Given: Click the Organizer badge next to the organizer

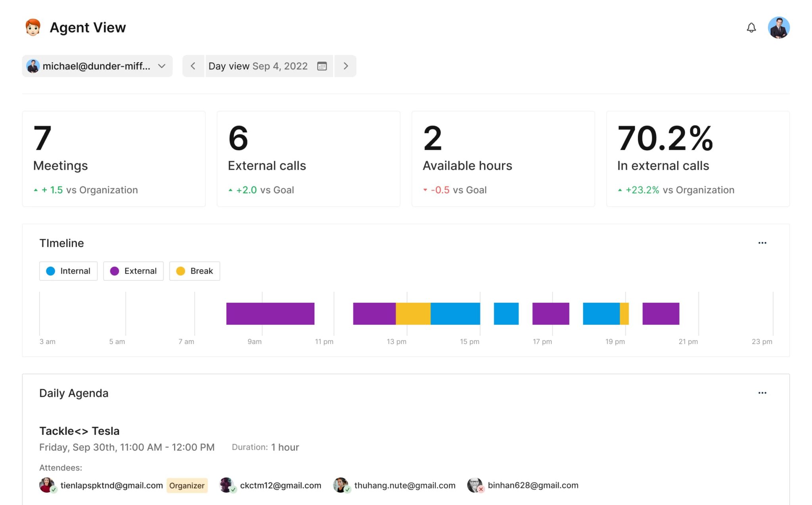Looking at the screenshot, I should (187, 485).
